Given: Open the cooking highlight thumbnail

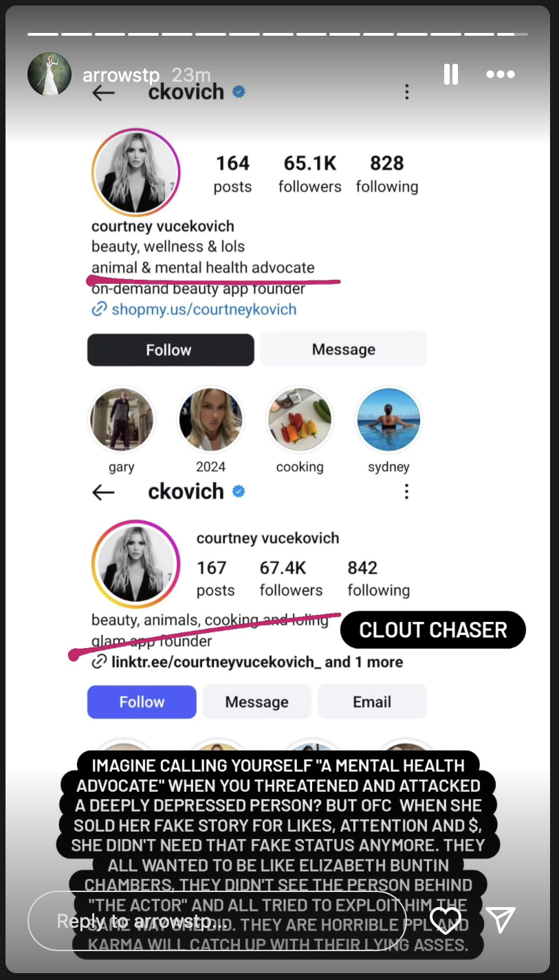Looking at the screenshot, I should pyautogui.click(x=300, y=420).
